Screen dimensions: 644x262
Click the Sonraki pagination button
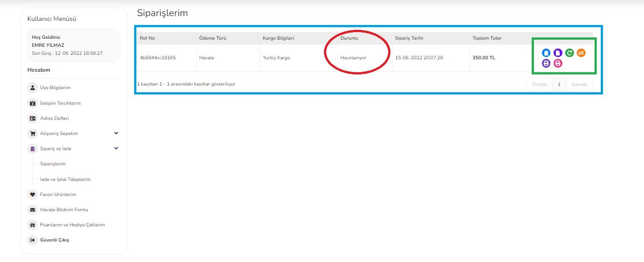(x=579, y=84)
